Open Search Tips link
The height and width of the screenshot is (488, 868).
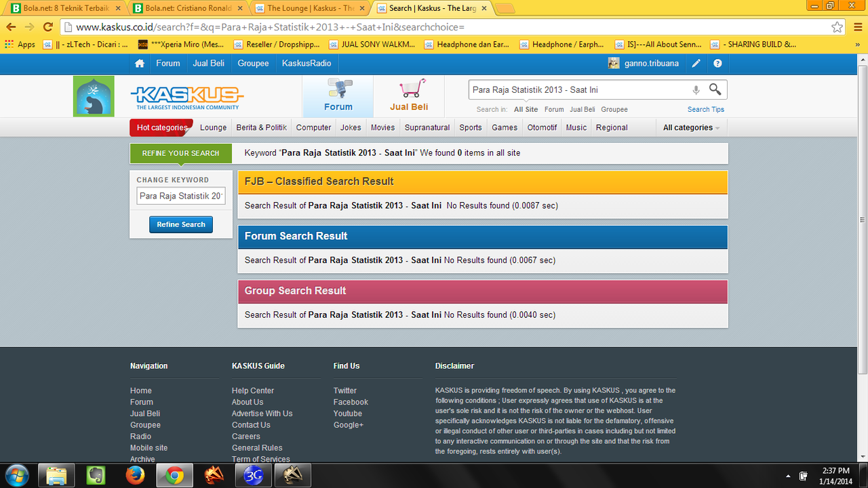click(x=706, y=109)
